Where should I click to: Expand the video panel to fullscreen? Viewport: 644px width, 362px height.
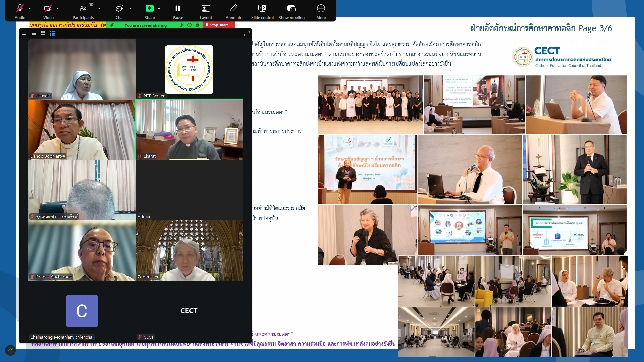coord(247,33)
